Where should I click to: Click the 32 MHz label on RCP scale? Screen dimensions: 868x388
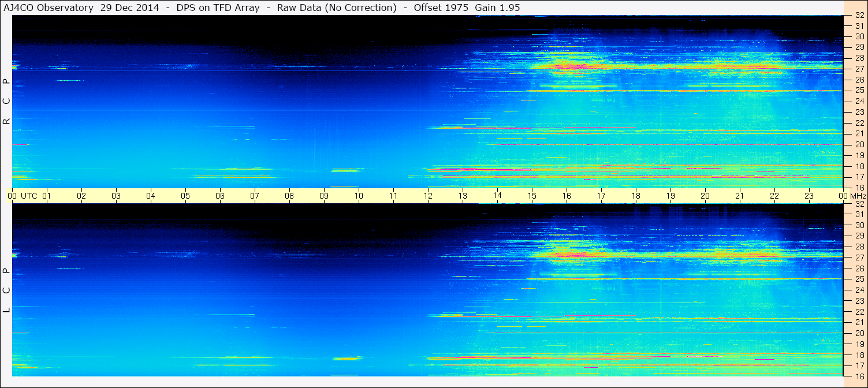click(x=859, y=16)
